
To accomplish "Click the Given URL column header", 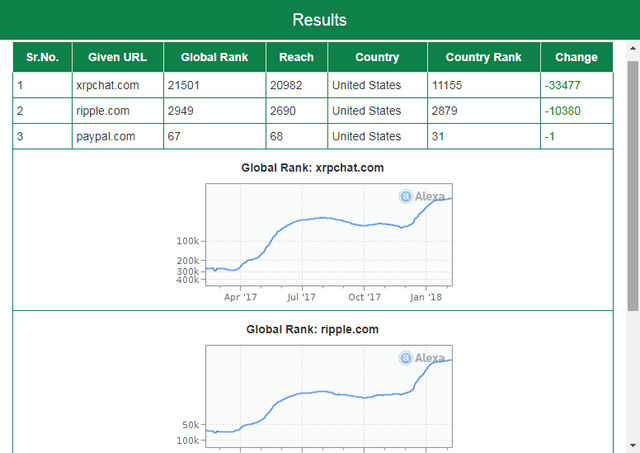I will point(118,57).
